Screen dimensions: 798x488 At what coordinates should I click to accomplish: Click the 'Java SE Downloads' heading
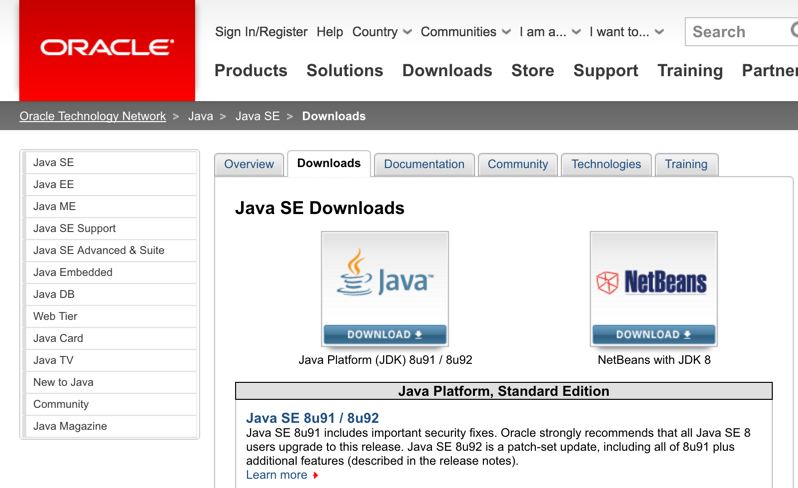tap(320, 208)
